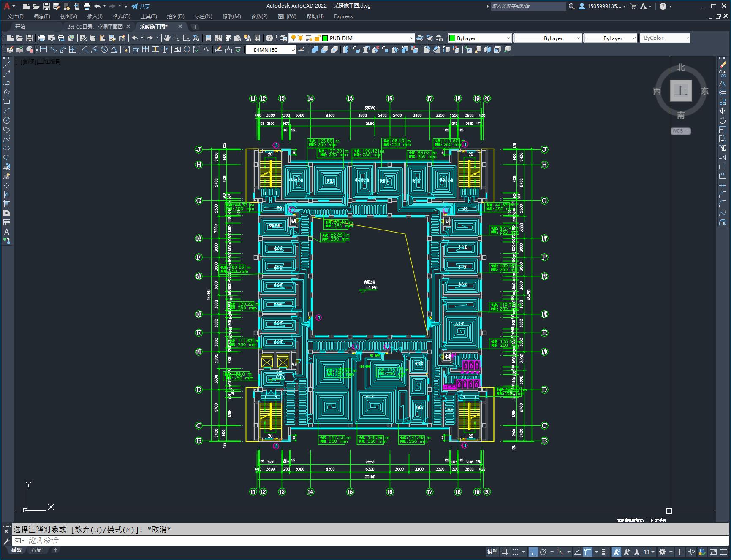Click the Open folder icon in quick access toolbar

click(x=36, y=6)
